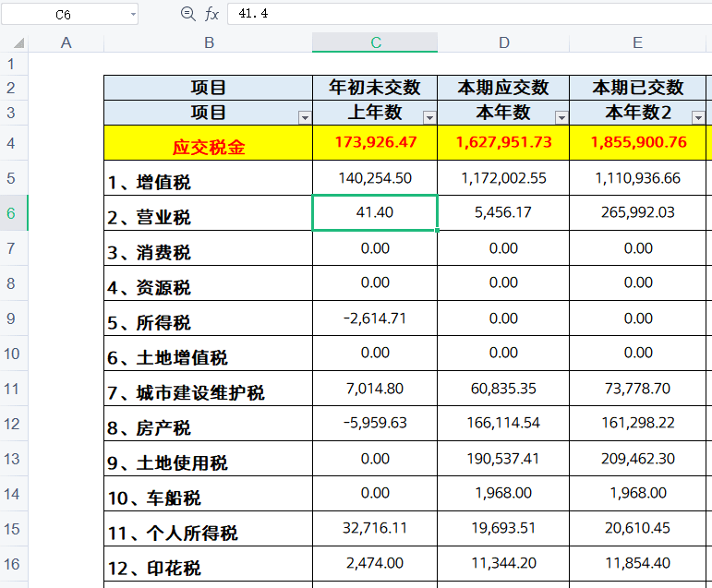Select column A header

coord(66,42)
